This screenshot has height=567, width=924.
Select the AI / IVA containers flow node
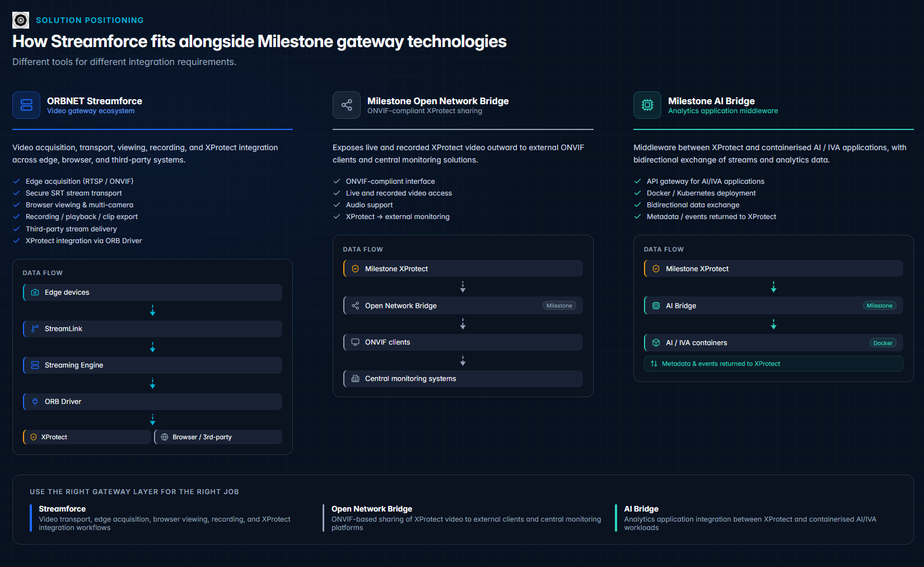tap(773, 343)
